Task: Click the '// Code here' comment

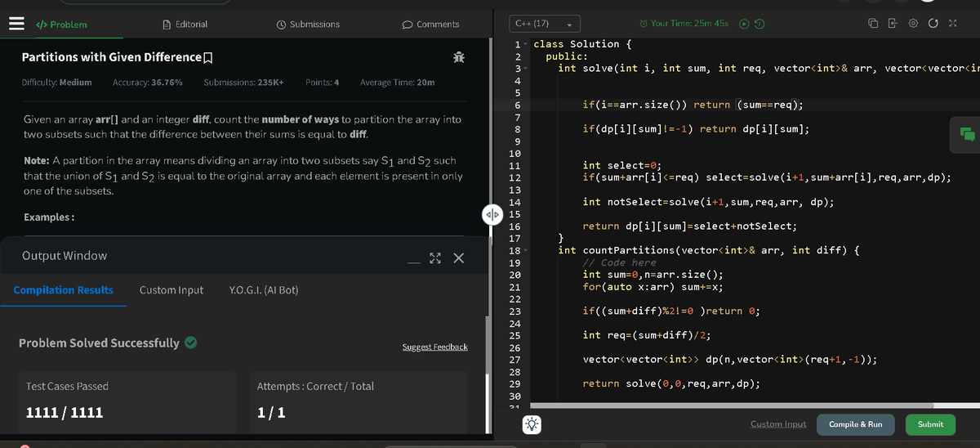Action: [x=619, y=262]
